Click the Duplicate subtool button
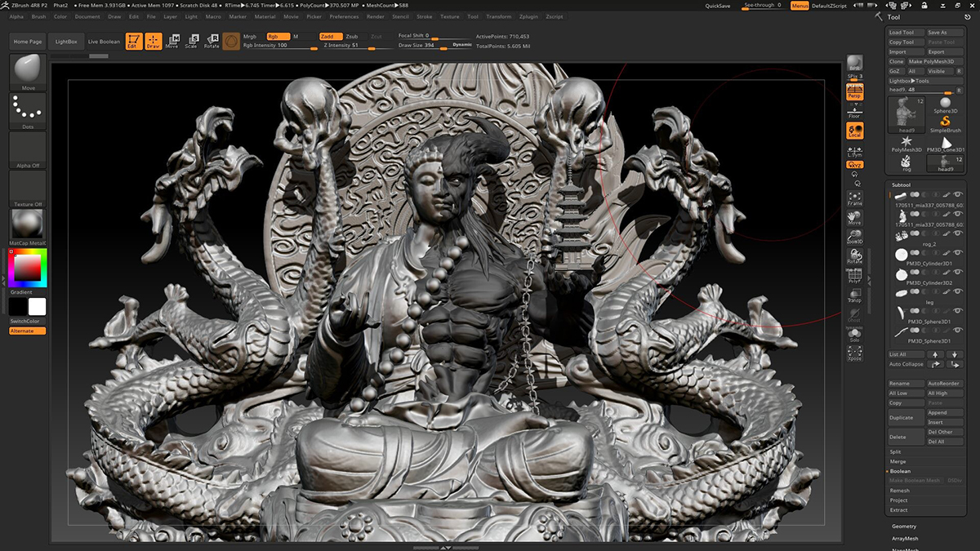 (906, 417)
